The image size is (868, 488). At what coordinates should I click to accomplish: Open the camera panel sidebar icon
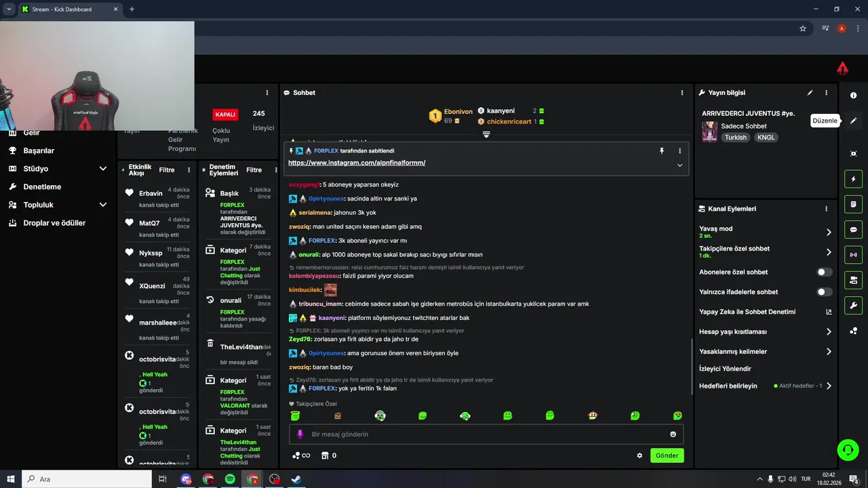coord(853,280)
